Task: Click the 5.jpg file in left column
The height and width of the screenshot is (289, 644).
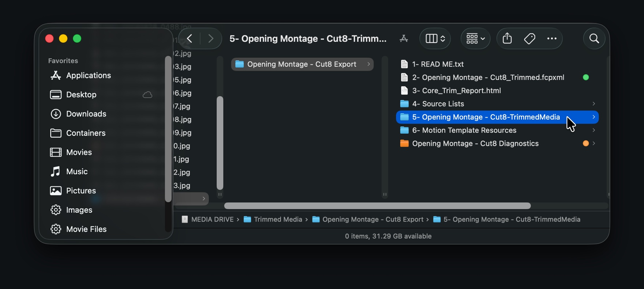Action: pyautogui.click(x=182, y=80)
